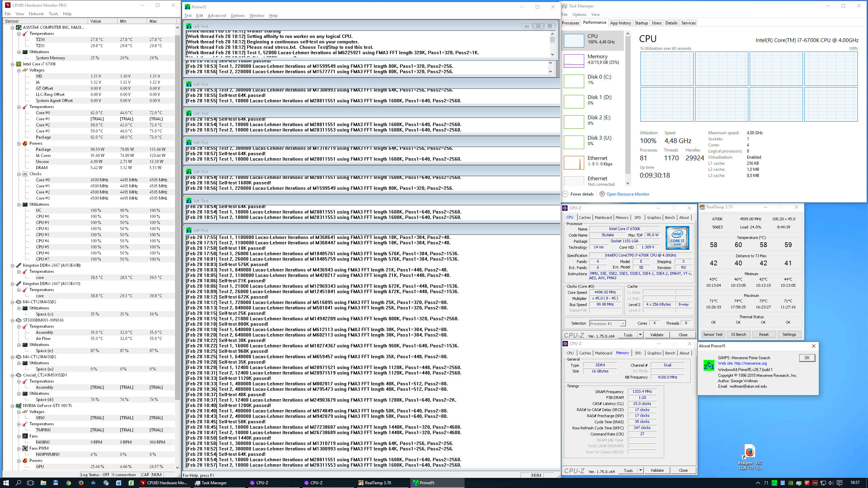Open RealTemp Settings
Image resolution: width=868 pixels, height=488 pixels.
tap(789, 334)
